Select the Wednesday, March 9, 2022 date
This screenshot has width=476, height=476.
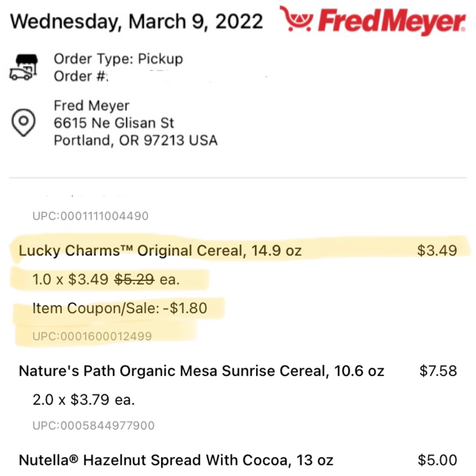[x=136, y=21]
